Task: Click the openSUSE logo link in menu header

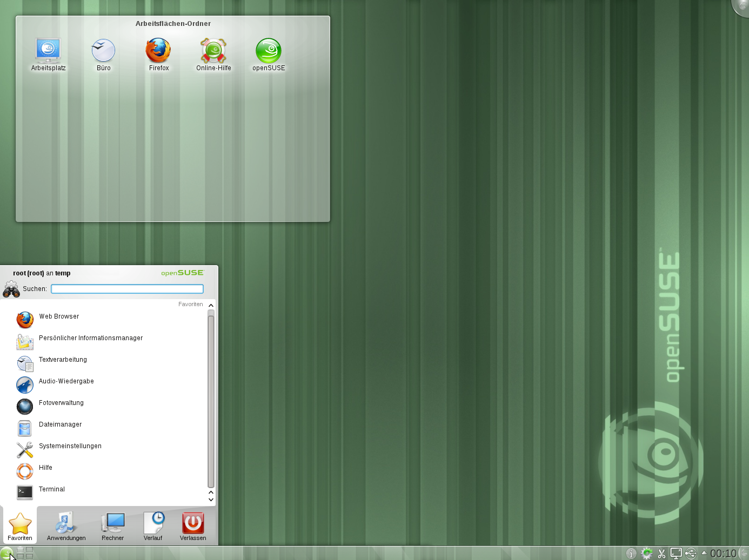Action: [x=183, y=273]
